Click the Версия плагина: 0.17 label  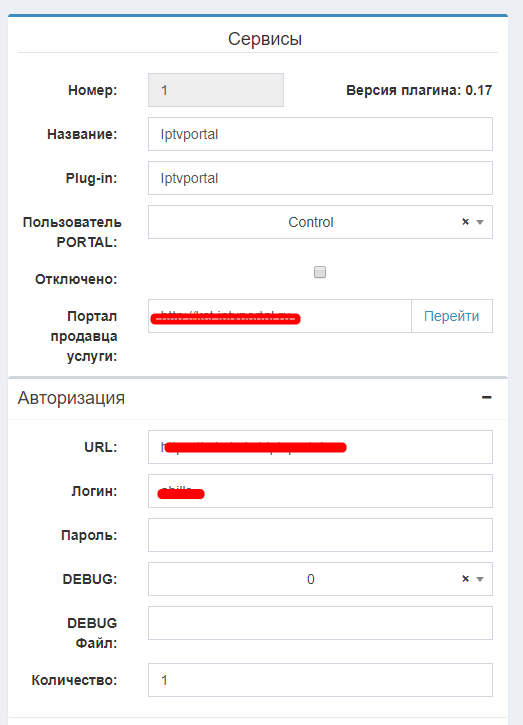pyautogui.click(x=419, y=90)
